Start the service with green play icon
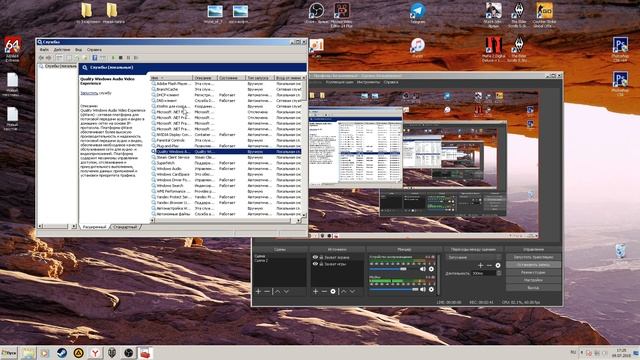 coord(113,58)
